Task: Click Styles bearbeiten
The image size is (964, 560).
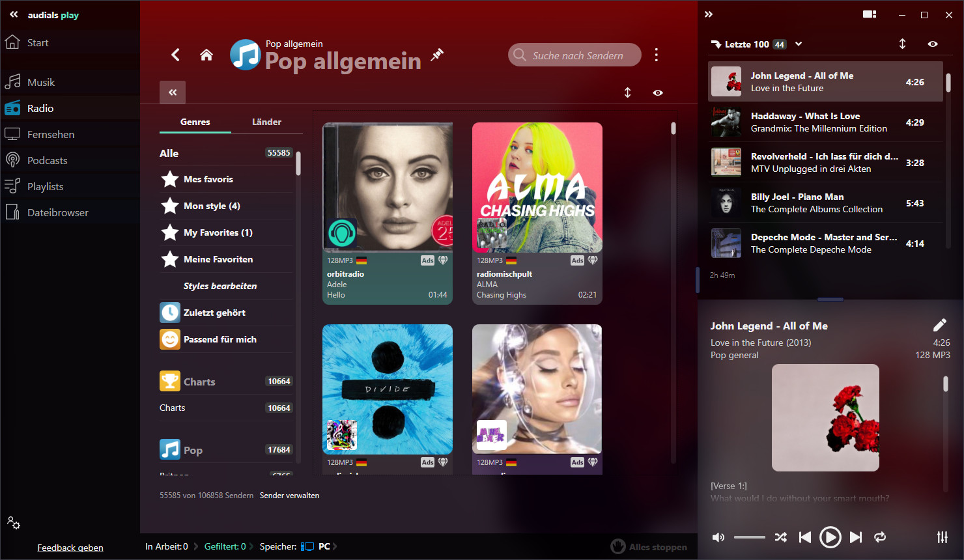Action: 220,286
